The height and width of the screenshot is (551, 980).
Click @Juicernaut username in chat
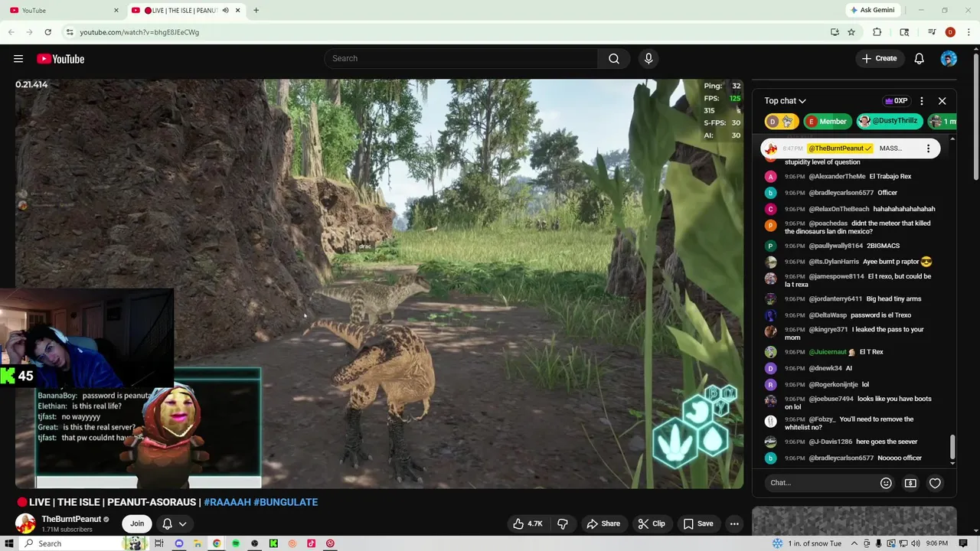[828, 352]
